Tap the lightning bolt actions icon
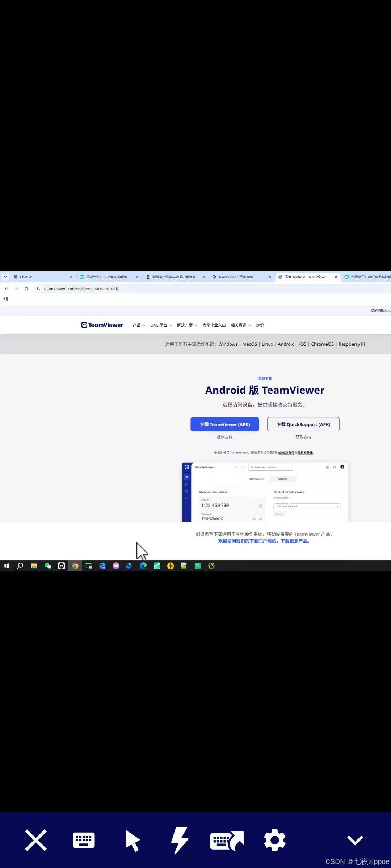The image size is (391, 868). point(180,840)
